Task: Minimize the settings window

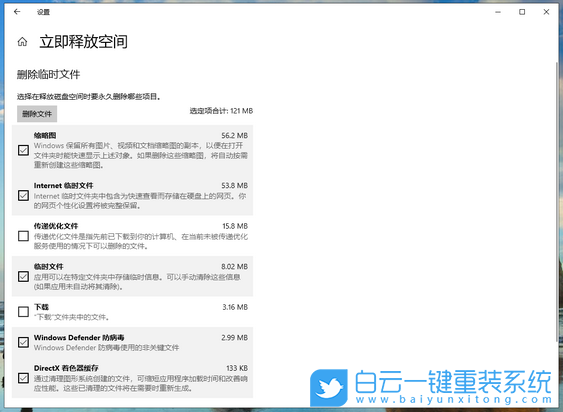Action: [498, 12]
